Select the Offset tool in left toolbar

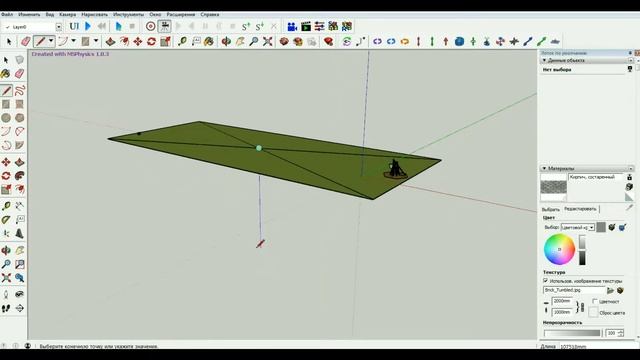coord(20,189)
